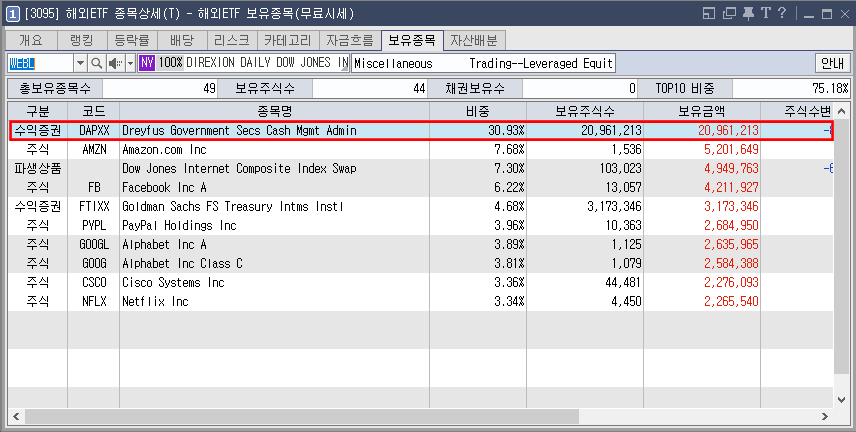Click the window number 1 badge icon
Screen dimensions: 856x432
click(x=13, y=13)
